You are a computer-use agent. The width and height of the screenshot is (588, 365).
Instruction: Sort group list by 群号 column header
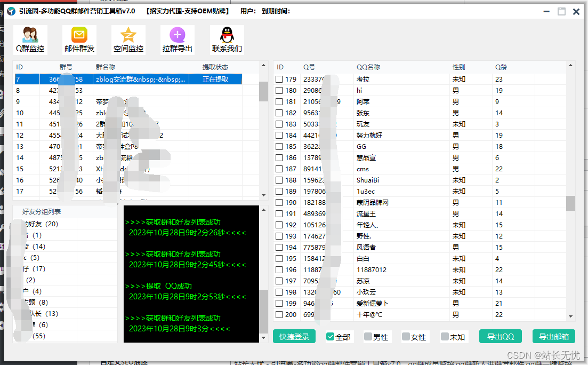coord(66,67)
